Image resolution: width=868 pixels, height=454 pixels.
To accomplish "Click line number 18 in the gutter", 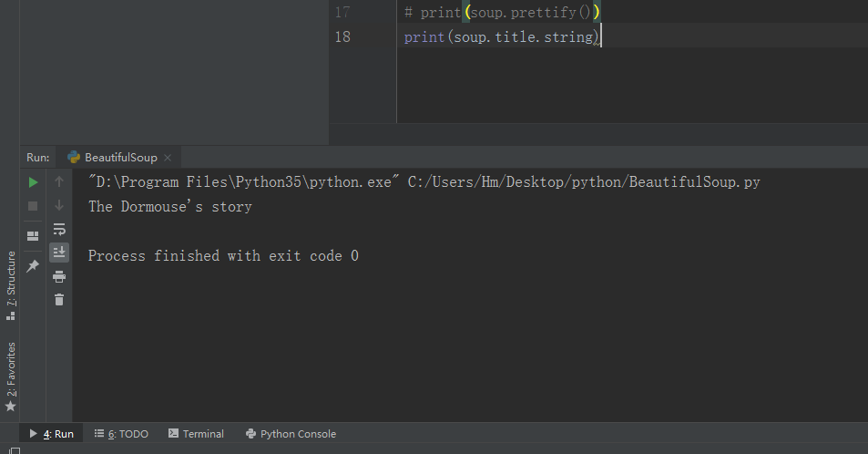I will click(x=342, y=36).
